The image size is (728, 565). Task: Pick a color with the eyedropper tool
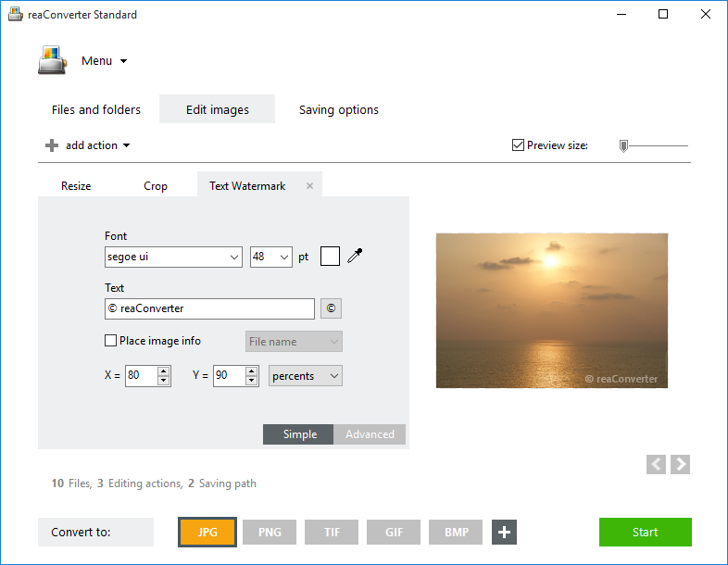tap(355, 257)
